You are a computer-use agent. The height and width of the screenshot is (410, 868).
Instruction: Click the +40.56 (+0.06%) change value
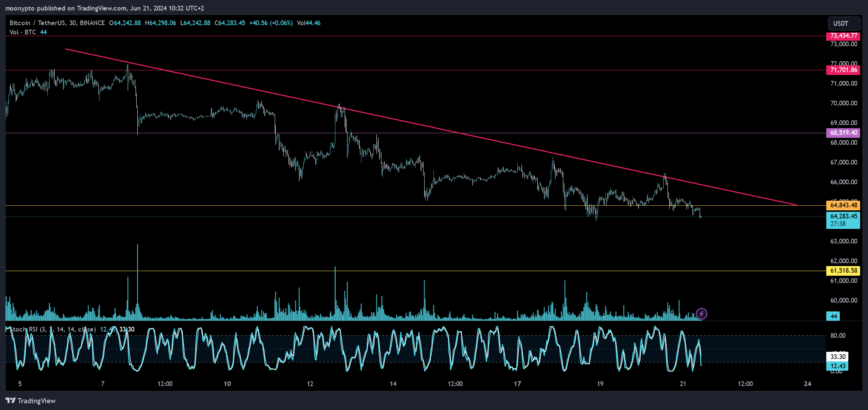tap(271, 23)
